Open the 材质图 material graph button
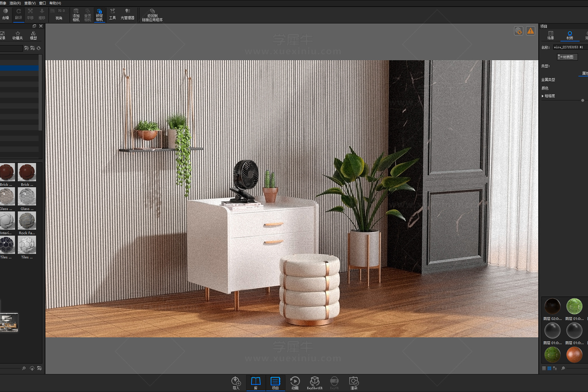 [567, 57]
